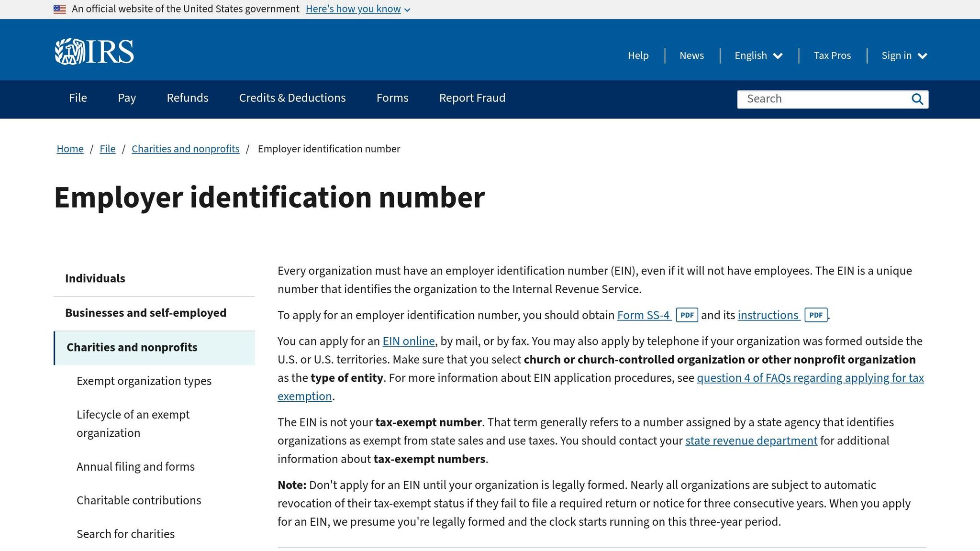Open the Sign in dropdown
Screen dimensions: 980x551
pos(904,55)
